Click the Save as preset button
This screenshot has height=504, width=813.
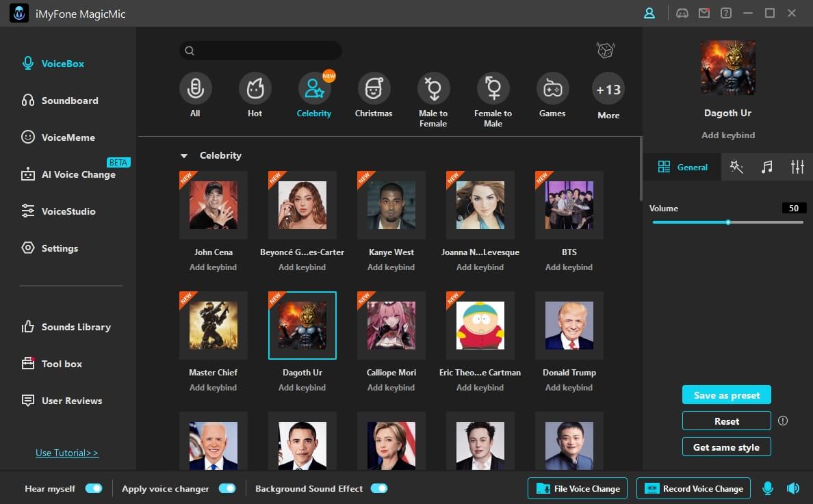726,395
